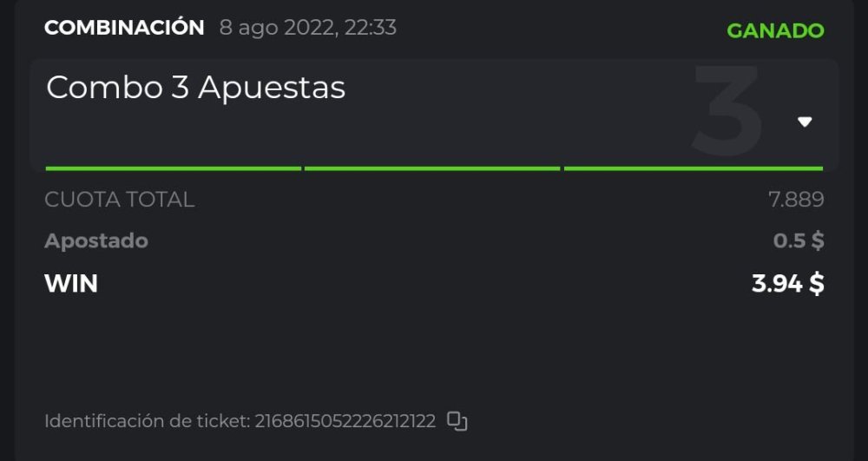Click the staked amount 0.5 $

click(x=798, y=241)
